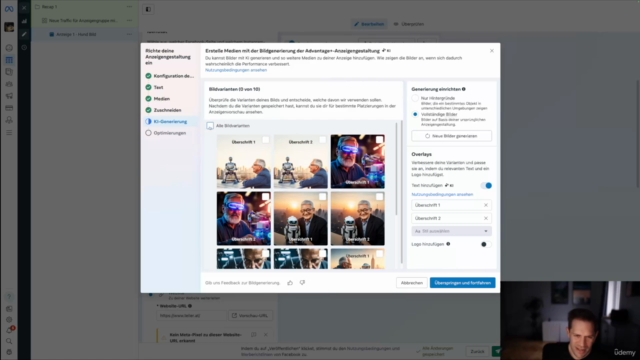Screen dimensions: 640x360
Task: Open Nutzungsbedingungen ansehen link in dialog header
Action: click(236, 70)
